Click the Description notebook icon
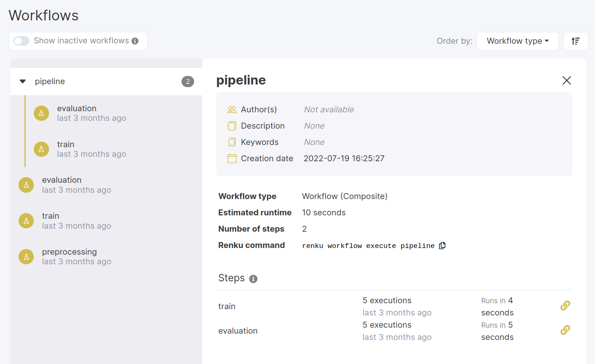This screenshot has width=595, height=364. click(232, 126)
